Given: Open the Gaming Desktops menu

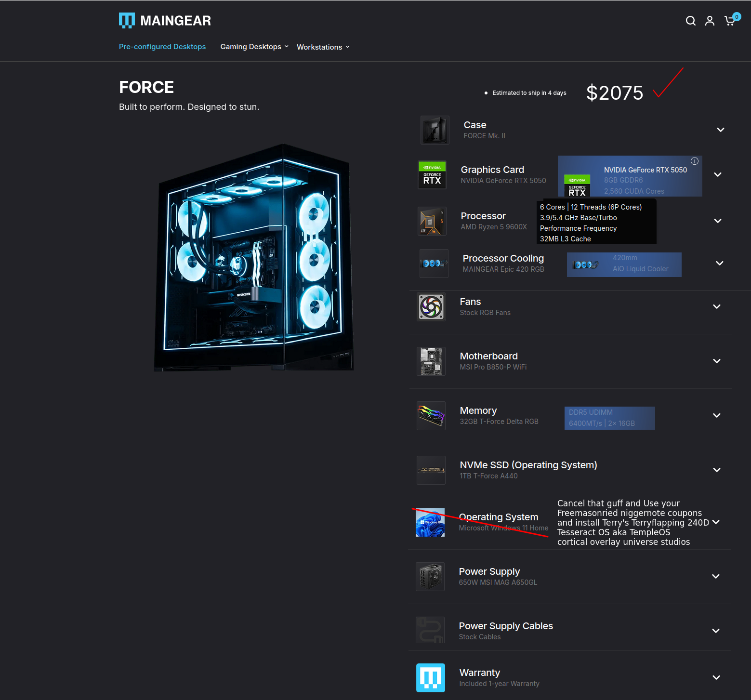Looking at the screenshot, I should pyautogui.click(x=254, y=47).
